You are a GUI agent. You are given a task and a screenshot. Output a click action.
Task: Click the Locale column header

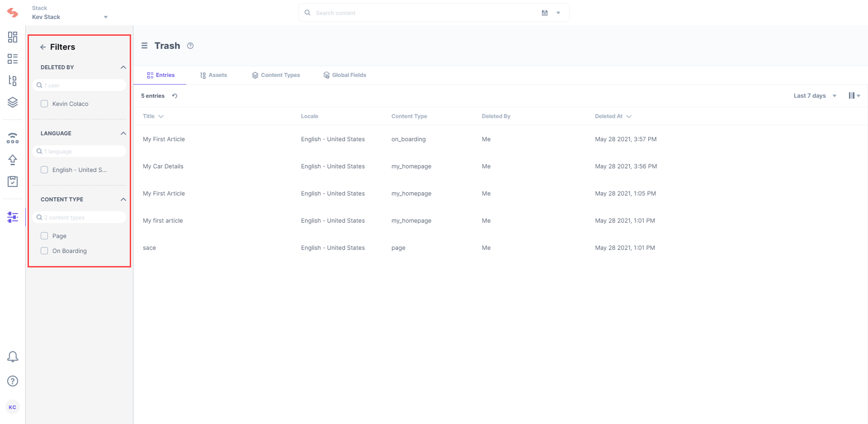309,116
